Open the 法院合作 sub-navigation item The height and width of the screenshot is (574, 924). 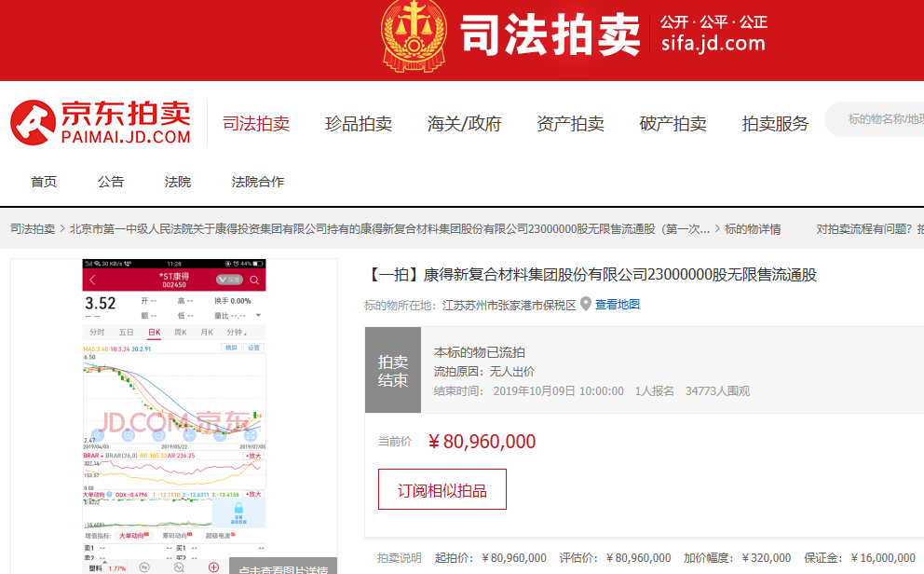(258, 182)
